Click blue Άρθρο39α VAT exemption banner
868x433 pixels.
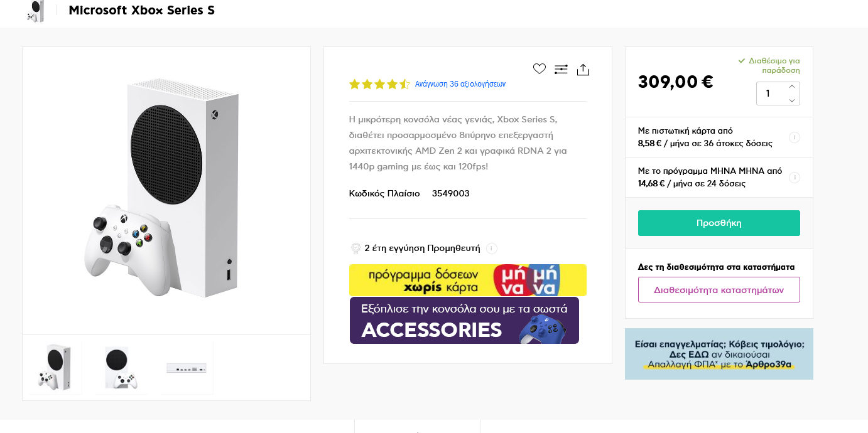point(719,354)
